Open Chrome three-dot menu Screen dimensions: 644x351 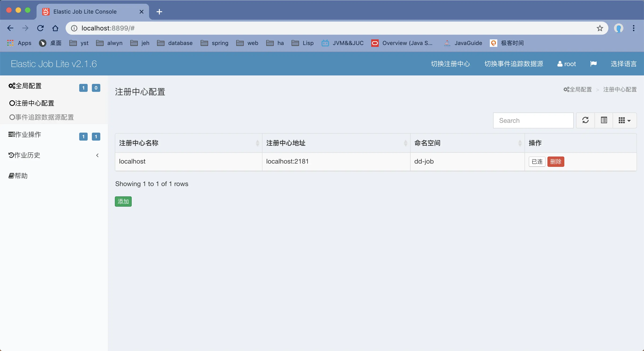(x=633, y=28)
